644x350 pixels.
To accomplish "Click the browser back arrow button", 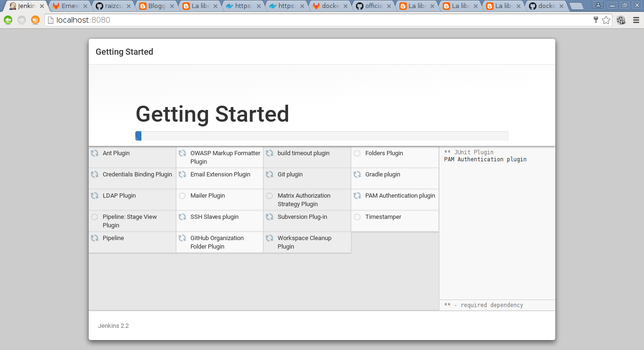I will pyautogui.click(x=8, y=20).
